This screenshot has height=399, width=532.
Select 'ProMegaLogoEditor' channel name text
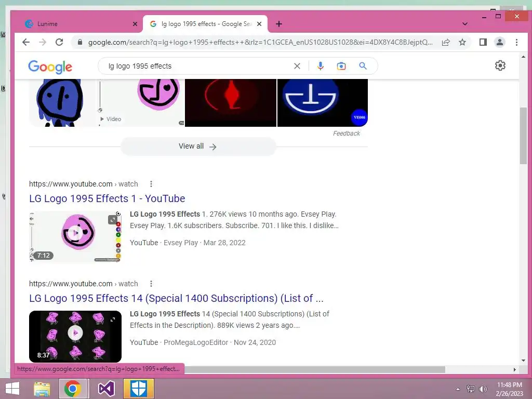tap(196, 342)
